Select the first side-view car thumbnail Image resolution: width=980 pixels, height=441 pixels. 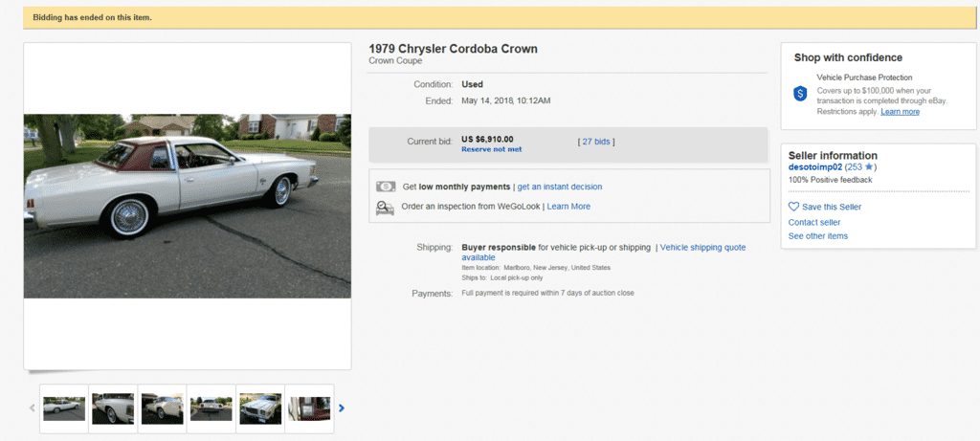[x=64, y=408]
